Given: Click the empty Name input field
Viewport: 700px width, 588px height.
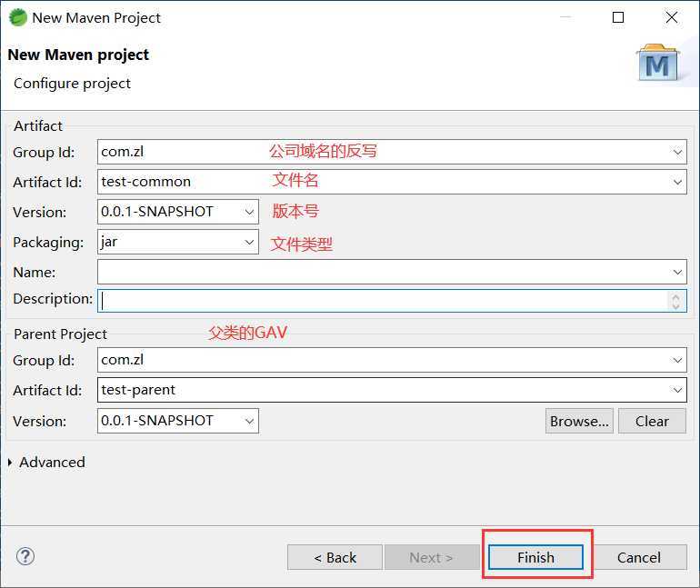Looking at the screenshot, I should pos(392,272).
